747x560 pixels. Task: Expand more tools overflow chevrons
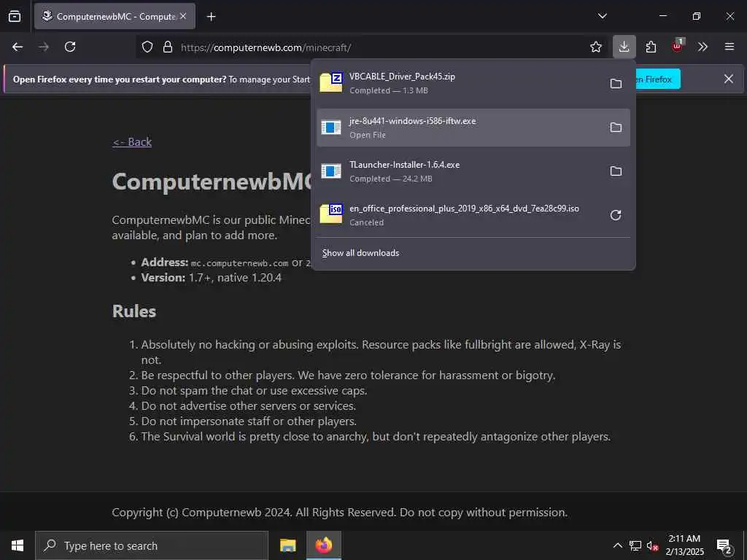[703, 47]
